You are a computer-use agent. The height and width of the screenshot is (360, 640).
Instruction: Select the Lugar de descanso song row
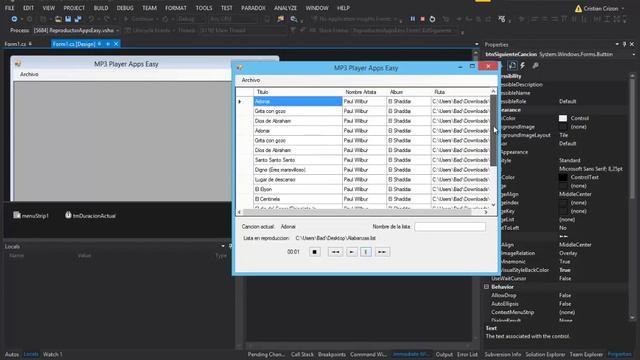click(363, 180)
